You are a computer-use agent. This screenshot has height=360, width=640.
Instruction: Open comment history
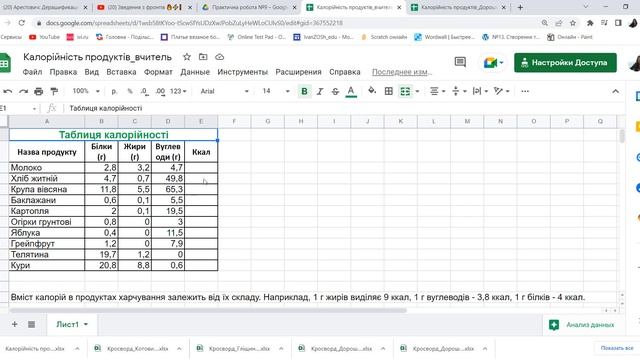pos(460,62)
